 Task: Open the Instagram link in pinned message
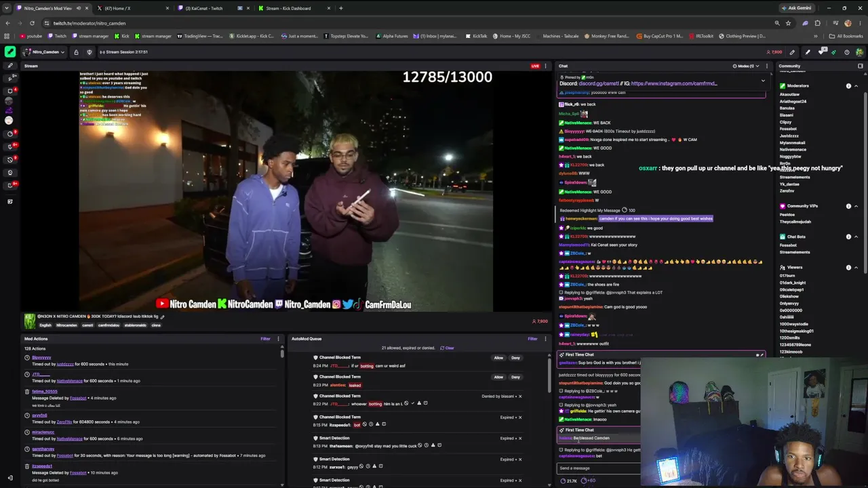click(x=674, y=83)
